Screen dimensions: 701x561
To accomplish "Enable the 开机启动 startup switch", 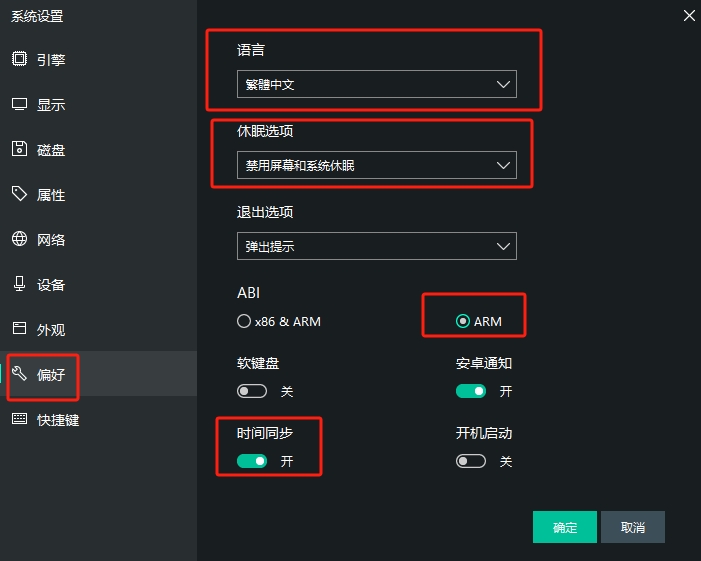I will click(x=471, y=461).
